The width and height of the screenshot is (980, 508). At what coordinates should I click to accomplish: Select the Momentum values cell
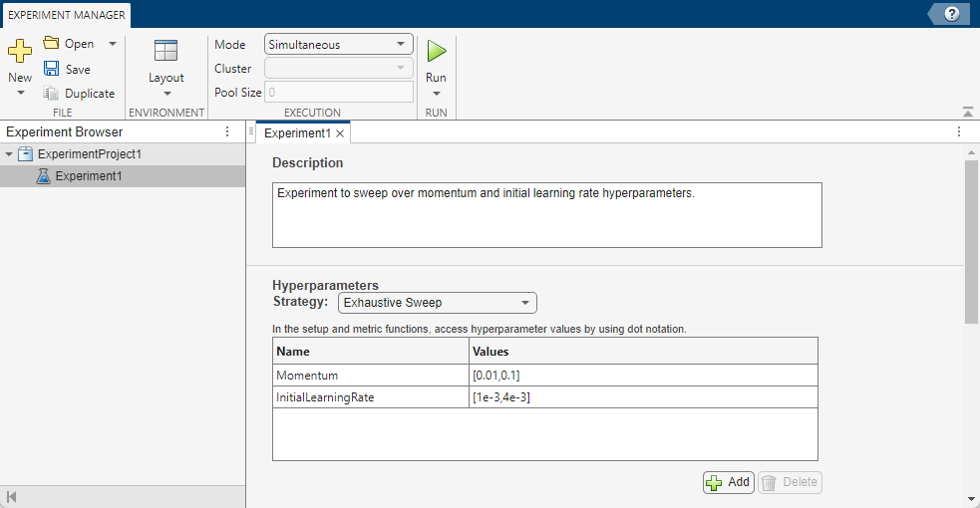(x=643, y=376)
